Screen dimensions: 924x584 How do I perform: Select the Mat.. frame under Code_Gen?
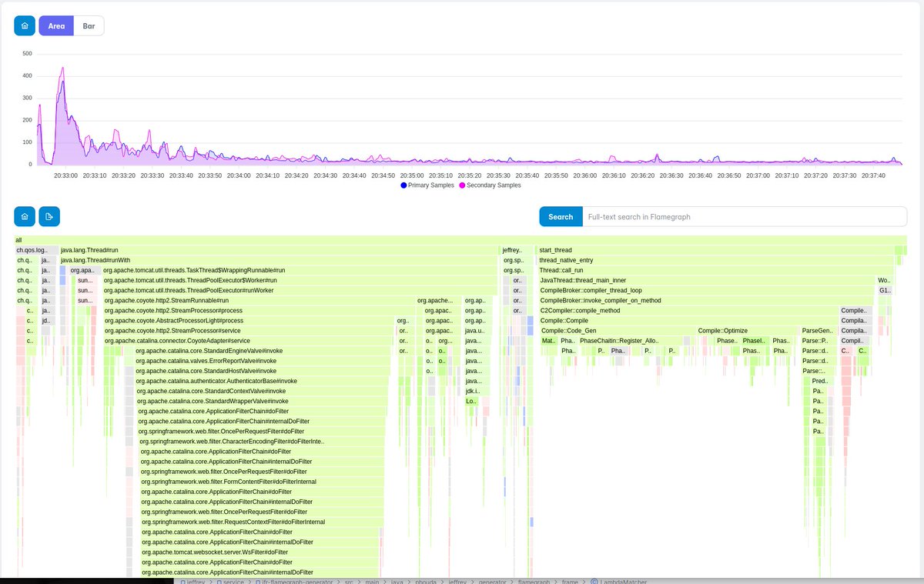coord(548,340)
